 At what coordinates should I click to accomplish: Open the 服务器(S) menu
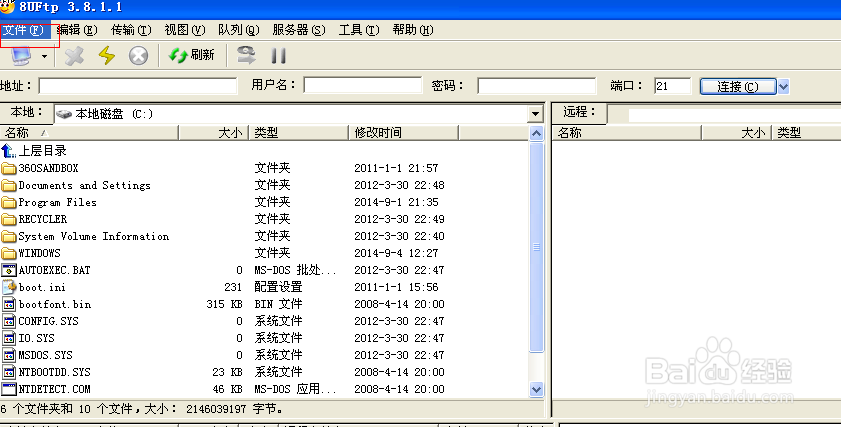pyautogui.click(x=298, y=30)
